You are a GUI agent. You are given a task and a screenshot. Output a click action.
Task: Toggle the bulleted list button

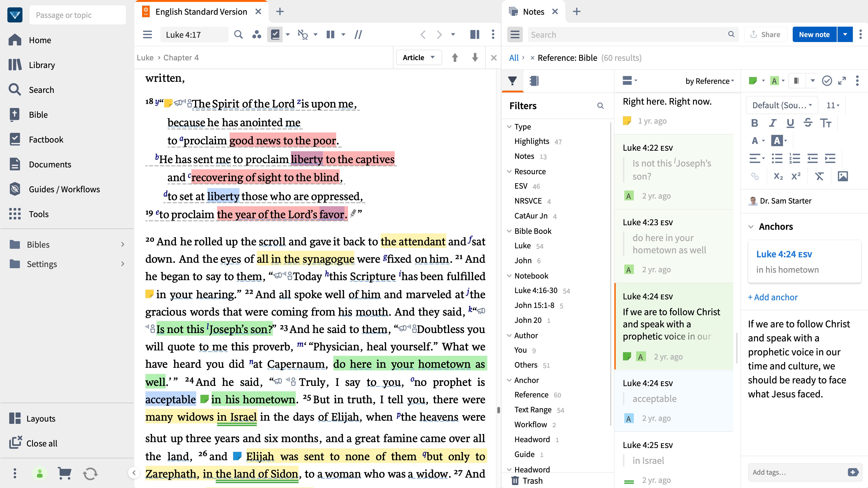(777, 158)
